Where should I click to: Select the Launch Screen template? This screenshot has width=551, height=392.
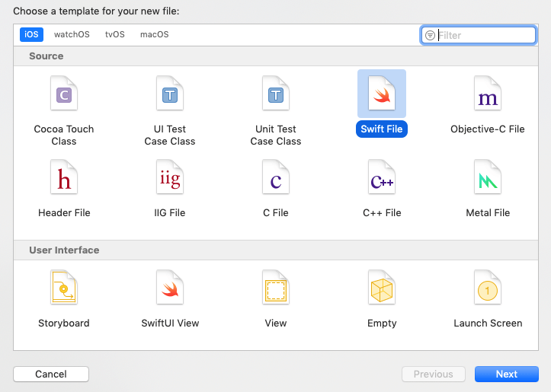[x=487, y=288]
